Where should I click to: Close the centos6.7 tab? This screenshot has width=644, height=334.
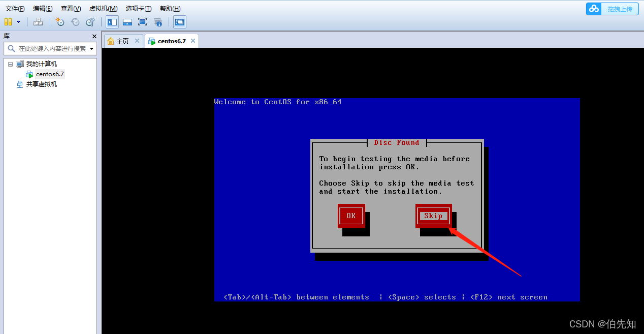(x=192, y=41)
